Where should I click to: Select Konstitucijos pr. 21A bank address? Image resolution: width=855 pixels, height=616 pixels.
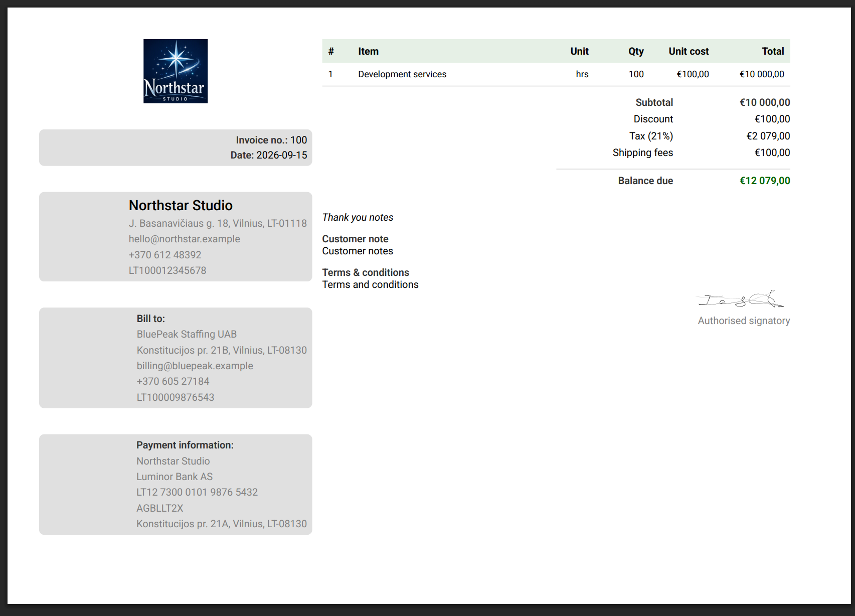[x=222, y=524]
